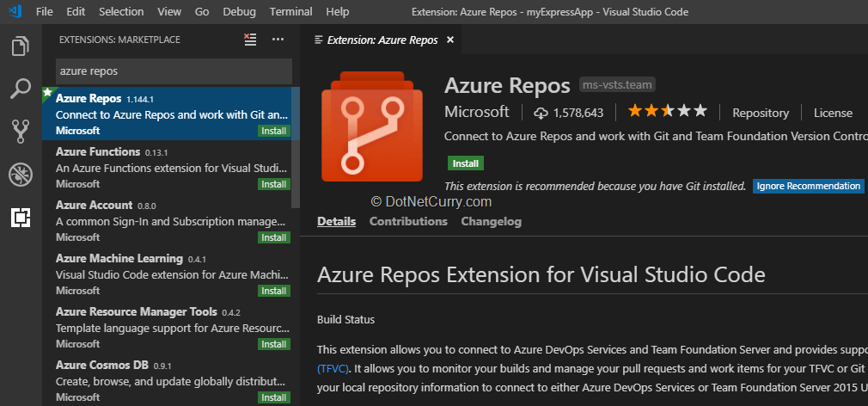
Task: Click 'Create, browse, and update globally' description
Action: click(170, 381)
